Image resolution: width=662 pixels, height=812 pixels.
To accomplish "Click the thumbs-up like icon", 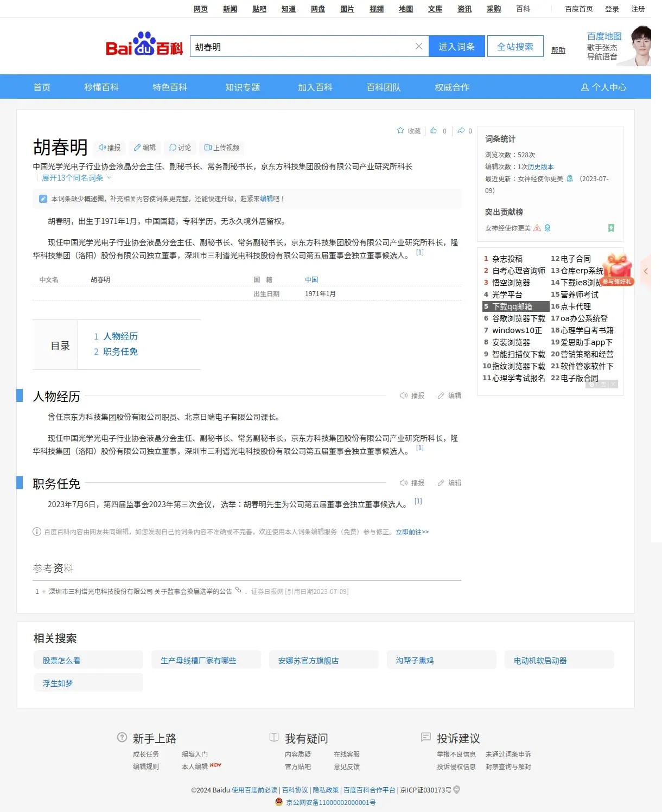I will [x=434, y=131].
